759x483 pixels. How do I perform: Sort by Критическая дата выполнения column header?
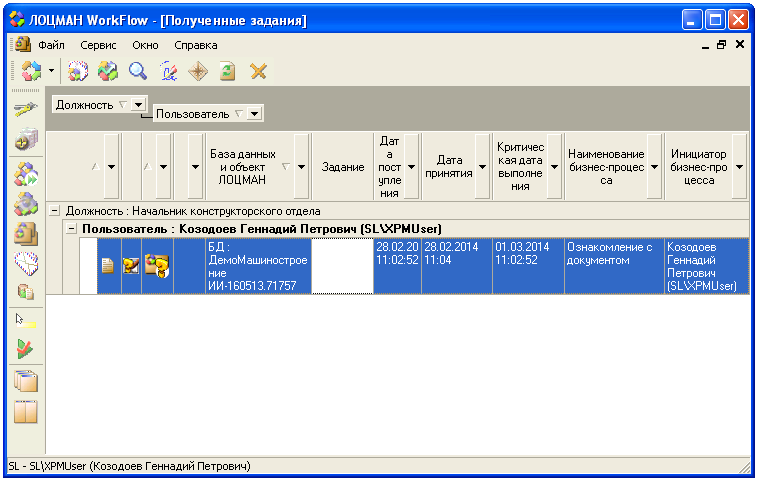pos(520,167)
